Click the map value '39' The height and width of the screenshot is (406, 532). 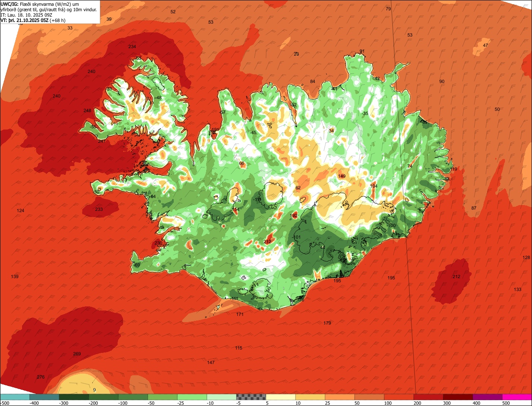click(109, 19)
